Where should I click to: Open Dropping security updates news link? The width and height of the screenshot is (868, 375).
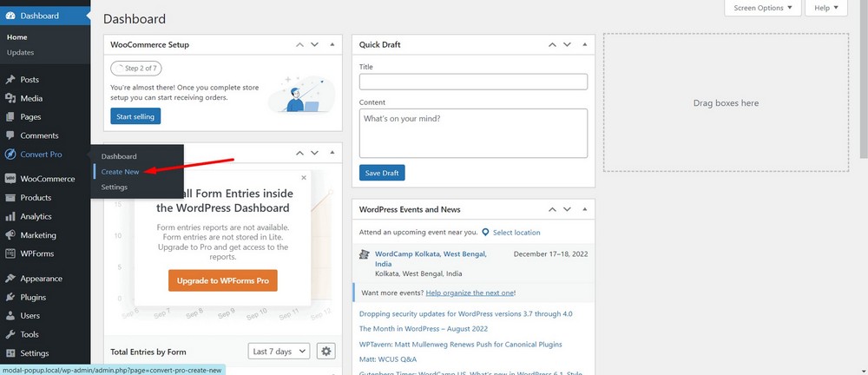point(465,313)
